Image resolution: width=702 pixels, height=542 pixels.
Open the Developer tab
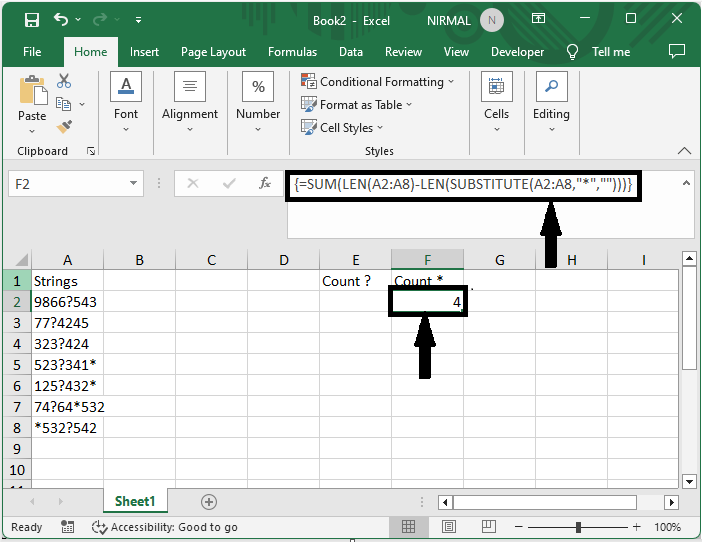click(517, 52)
